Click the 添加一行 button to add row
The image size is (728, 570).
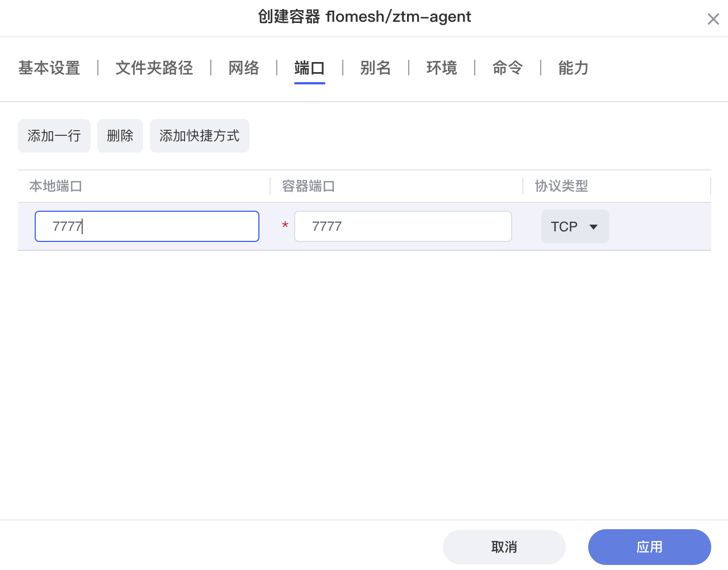pos(54,136)
